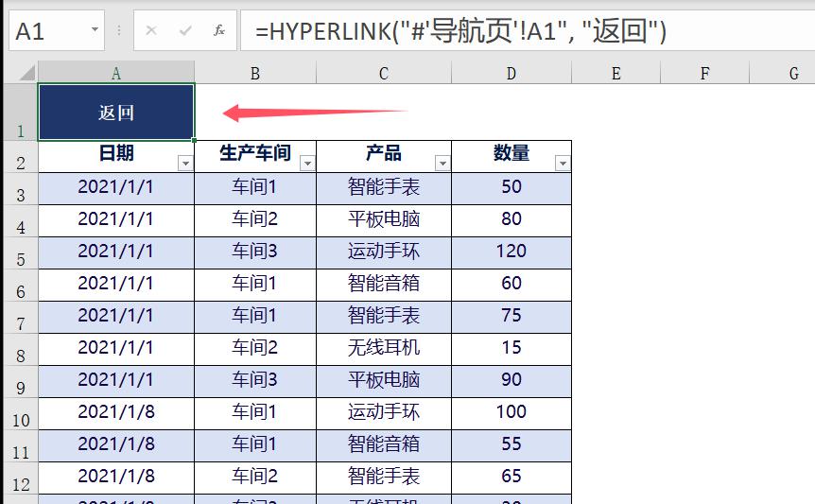Click the 日期 header cell
Screen dimensions: 815x504
(116, 156)
